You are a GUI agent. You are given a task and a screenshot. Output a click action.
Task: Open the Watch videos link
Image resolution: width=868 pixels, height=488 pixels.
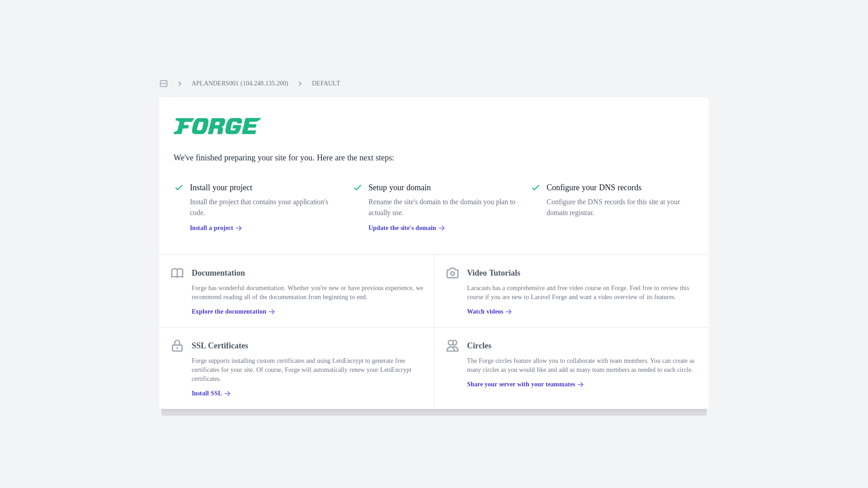[x=489, y=312]
